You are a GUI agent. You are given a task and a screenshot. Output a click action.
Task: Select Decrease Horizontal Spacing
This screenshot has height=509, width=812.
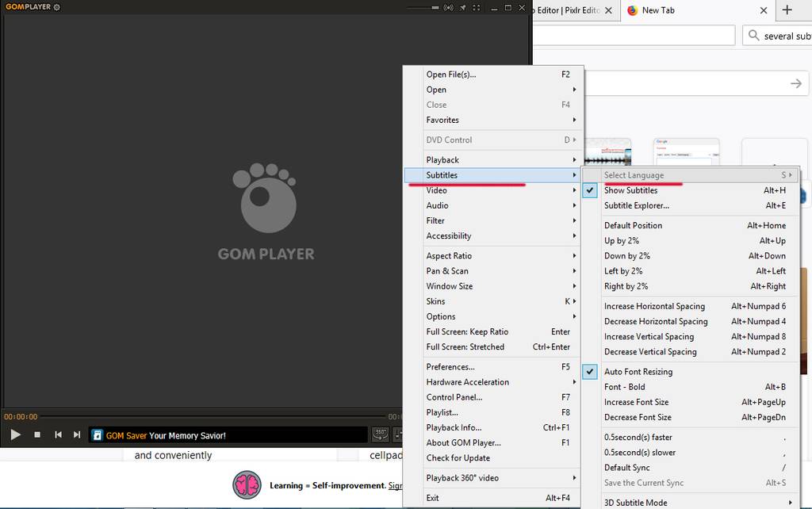click(x=691, y=321)
